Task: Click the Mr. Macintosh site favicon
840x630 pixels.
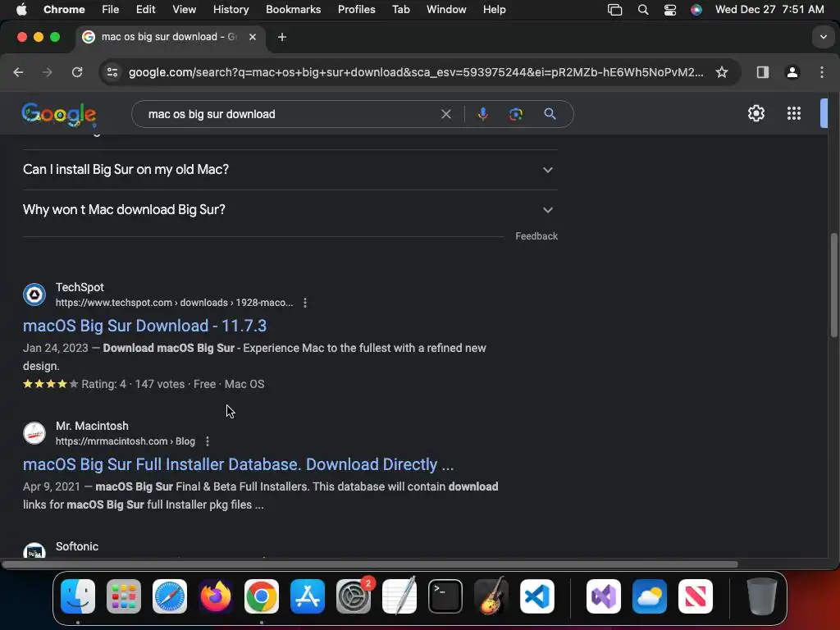Action: (x=34, y=433)
